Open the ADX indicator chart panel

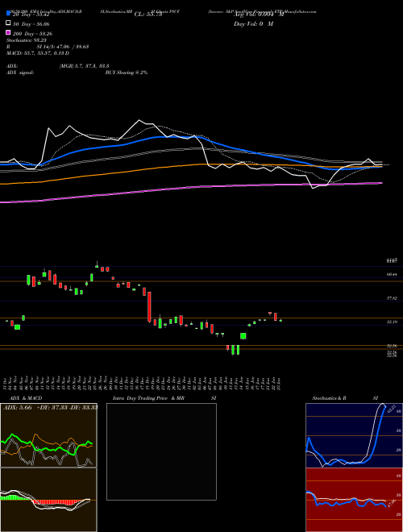pos(48,435)
